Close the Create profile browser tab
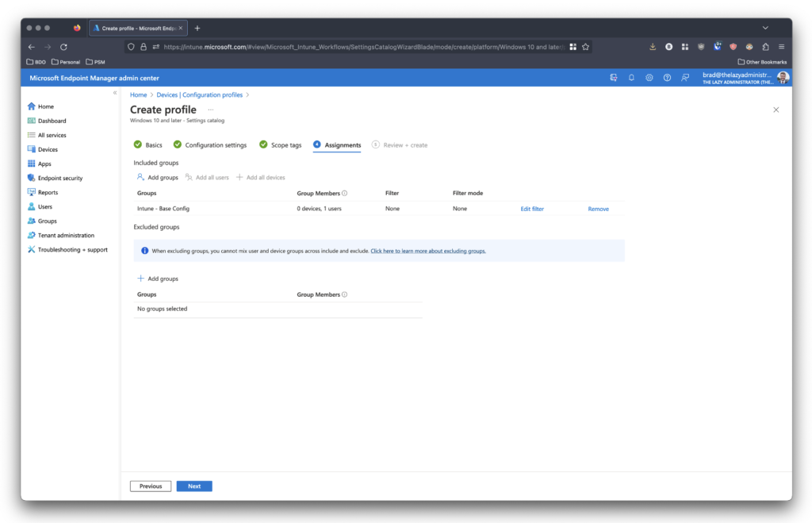Viewport: 812px width, 523px height. [x=181, y=28]
